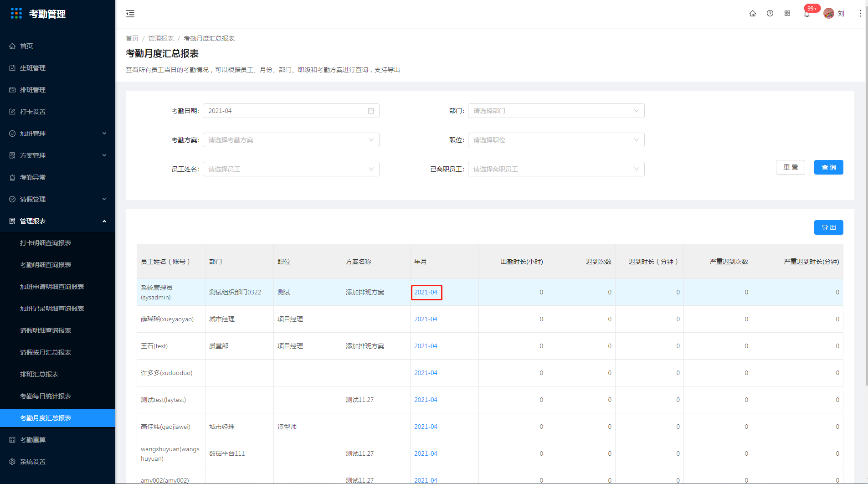The image size is (868, 484).
Task: Click the 考勤重算 calculator icon
Action: 12,440
